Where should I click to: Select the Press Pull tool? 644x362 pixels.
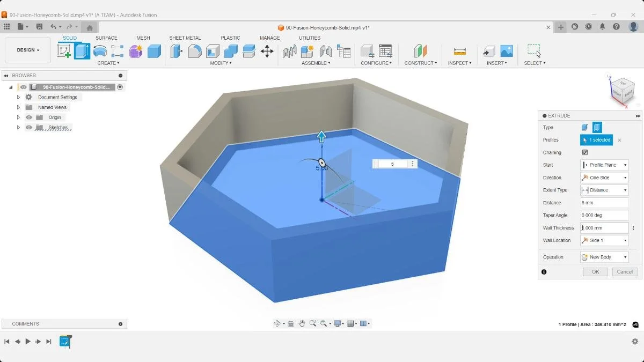(x=177, y=51)
